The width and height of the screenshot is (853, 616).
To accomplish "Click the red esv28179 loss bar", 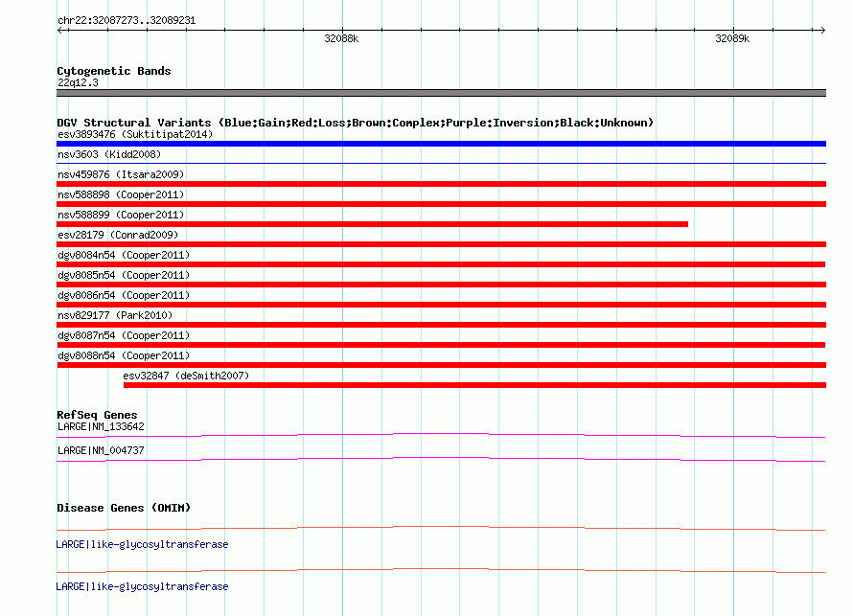I will 441,244.
